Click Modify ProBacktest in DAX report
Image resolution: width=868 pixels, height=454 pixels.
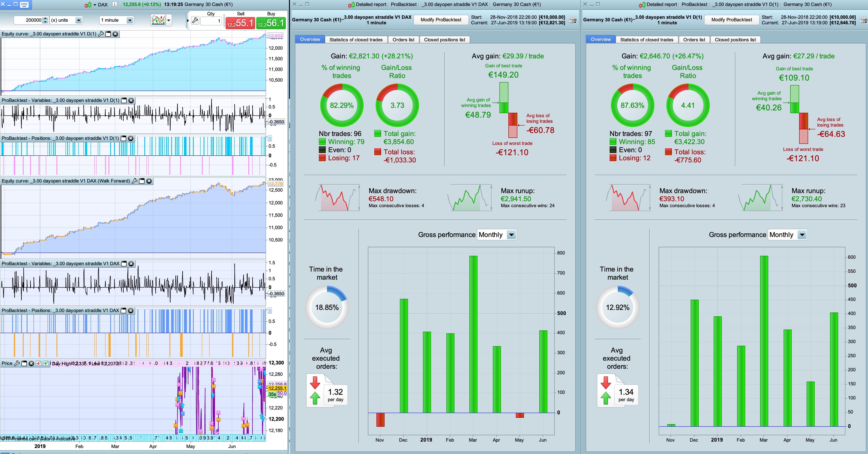click(x=441, y=20)
